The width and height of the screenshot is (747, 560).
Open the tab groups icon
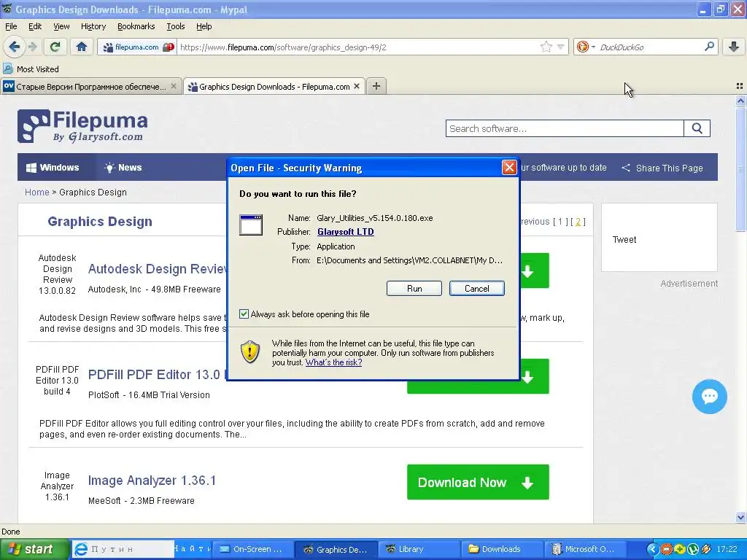(x=740, y=86)
